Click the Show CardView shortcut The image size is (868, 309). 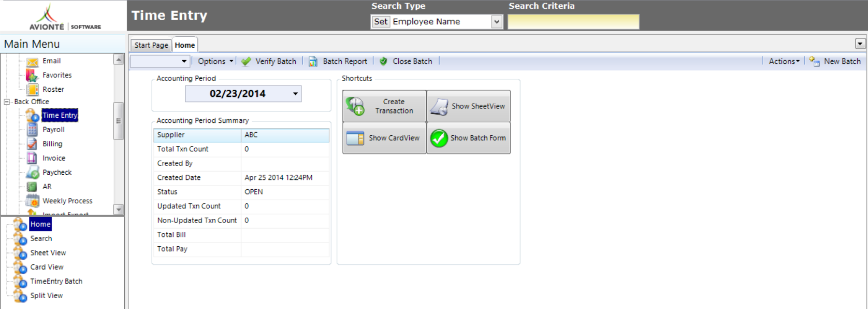tap(384, 138)
